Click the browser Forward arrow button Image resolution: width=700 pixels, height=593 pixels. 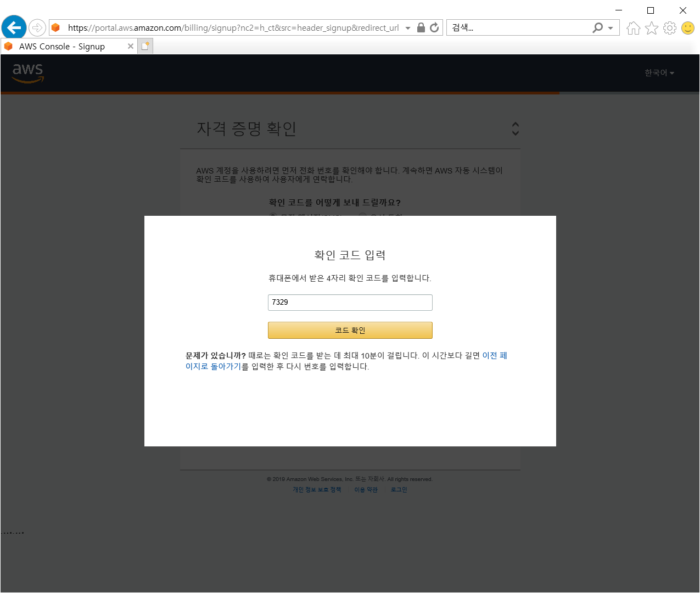[x=37, y=27]
